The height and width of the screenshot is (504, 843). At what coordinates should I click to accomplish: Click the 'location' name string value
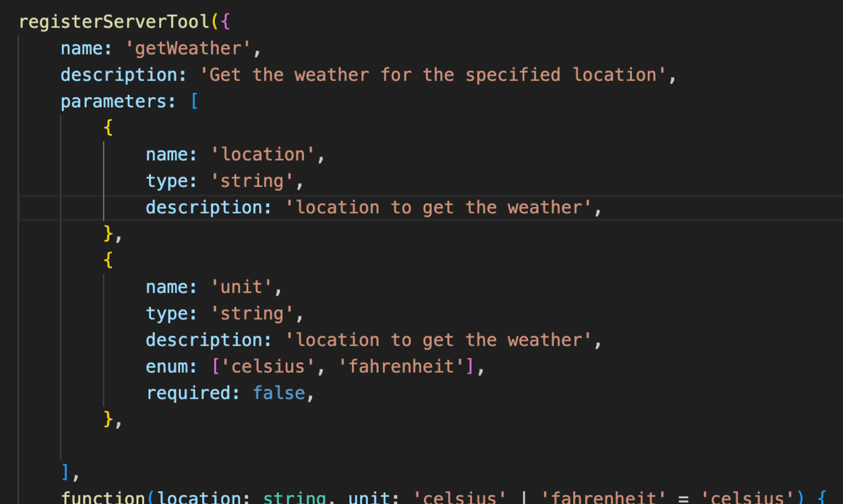(263, 155)
